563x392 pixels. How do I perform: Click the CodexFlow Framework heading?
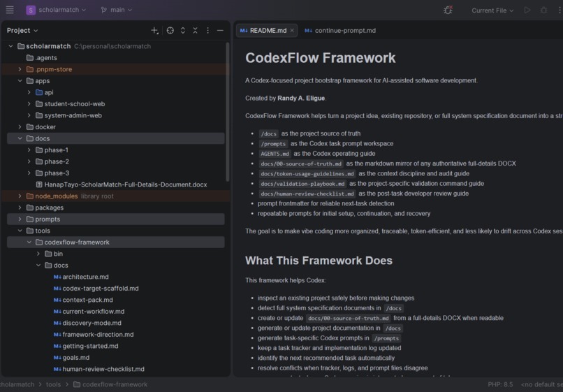[321, 58]
